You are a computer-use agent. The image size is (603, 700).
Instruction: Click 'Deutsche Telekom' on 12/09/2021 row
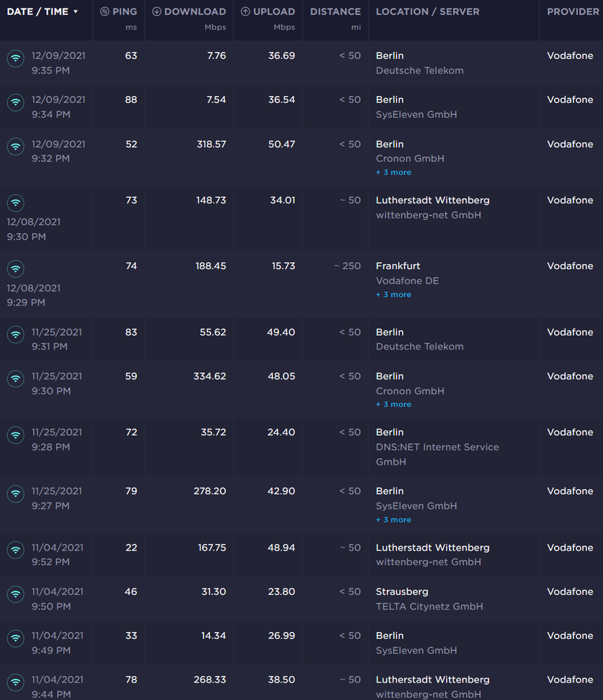[x=420, y=71]
